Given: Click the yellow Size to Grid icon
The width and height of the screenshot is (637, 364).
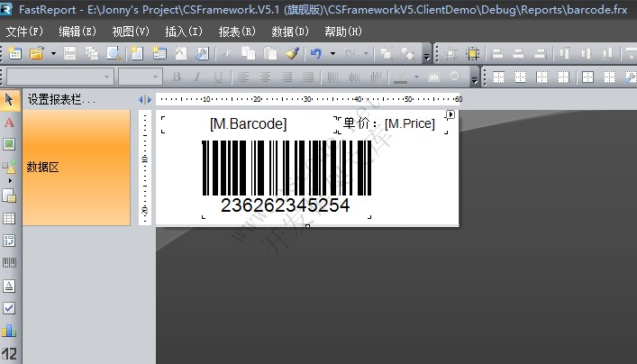Looking at the screenshot, I should coord(473,53).
